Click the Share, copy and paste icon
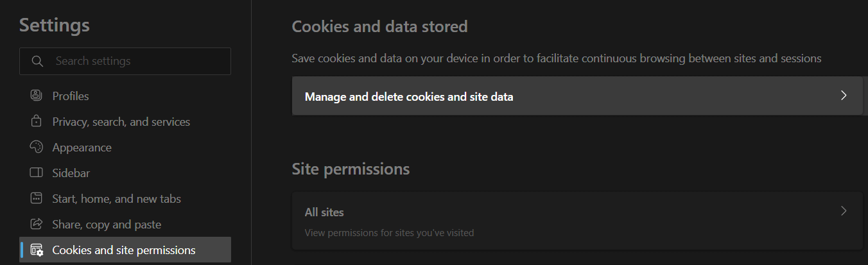Viewport: 868px width, 265px height. tap(37, 225)
